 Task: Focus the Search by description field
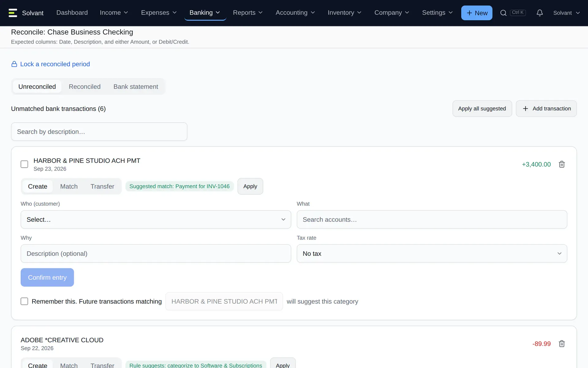(x=99, y=132)
